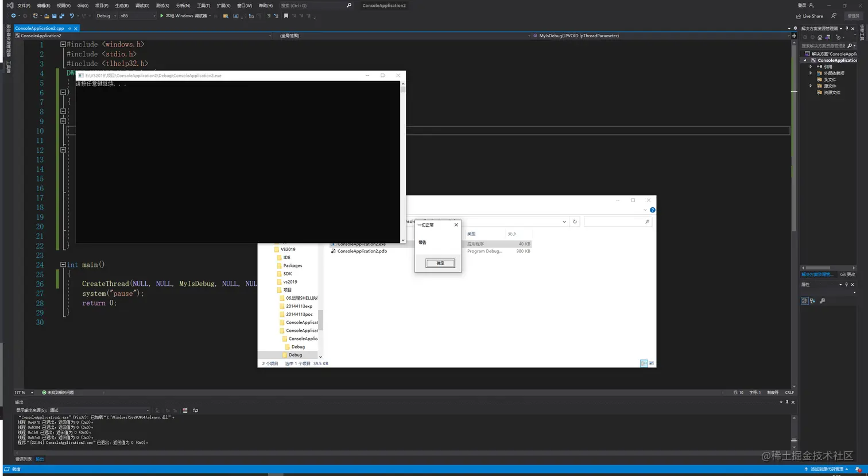Collapse the main function at line 24

tap(63, 265)
